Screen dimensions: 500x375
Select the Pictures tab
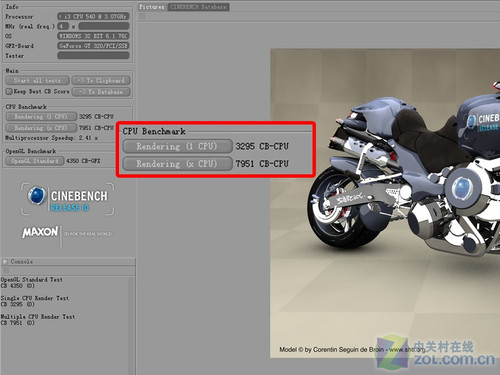(152, 7)
